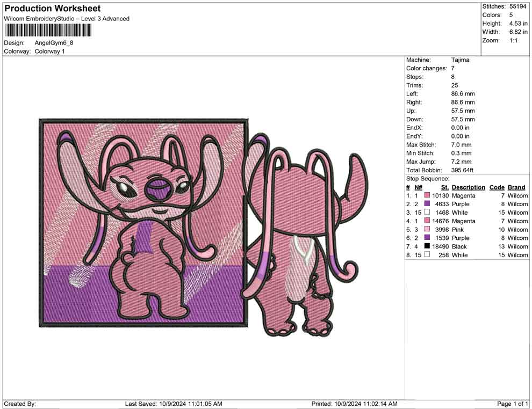Click the 'Down:' label
This screenshot has height=409, width=532.
point(415,119)
